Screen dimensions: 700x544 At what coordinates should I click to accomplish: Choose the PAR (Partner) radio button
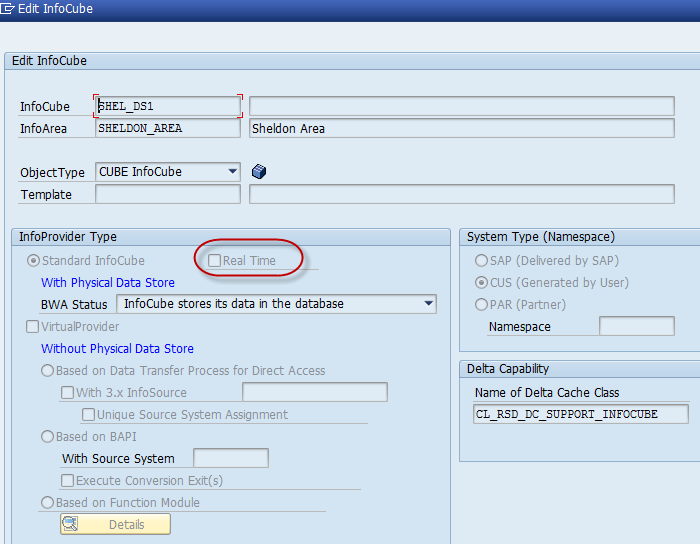pos(481,304)
